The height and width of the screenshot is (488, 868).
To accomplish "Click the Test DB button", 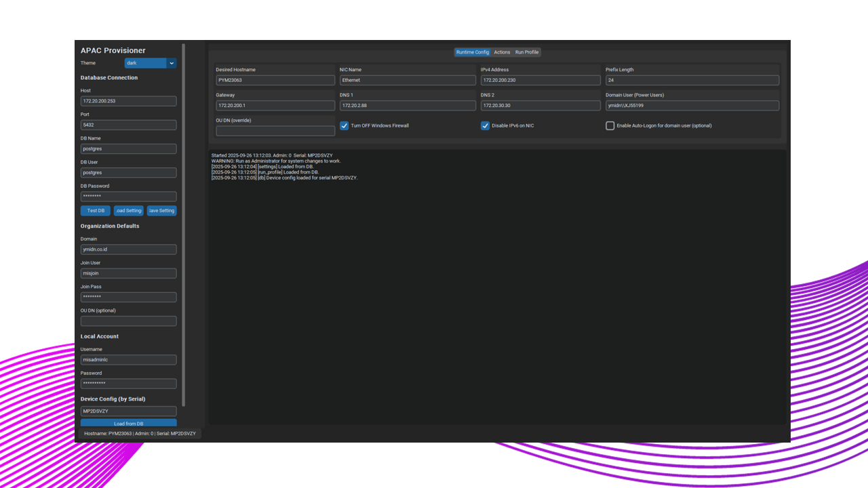I will tap(96, 211).
